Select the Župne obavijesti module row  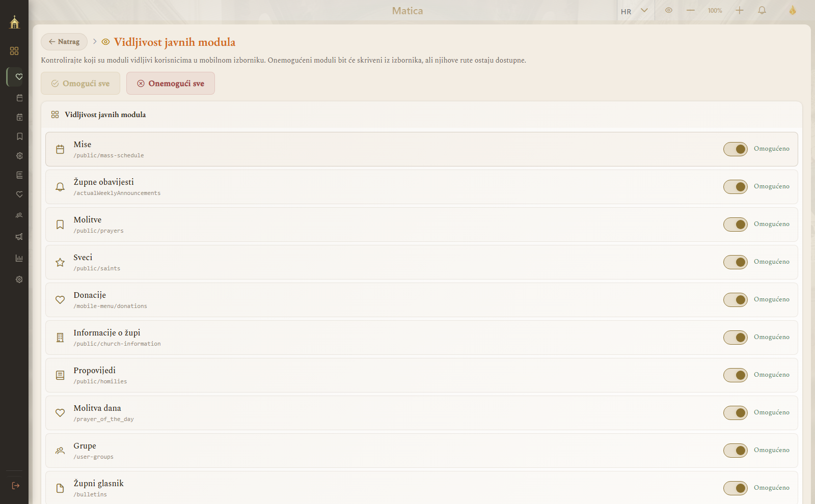click(x=422, y=187)
